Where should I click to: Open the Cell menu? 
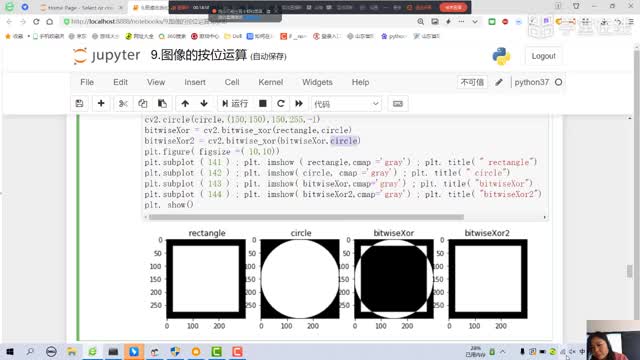(x=232, y=82)
